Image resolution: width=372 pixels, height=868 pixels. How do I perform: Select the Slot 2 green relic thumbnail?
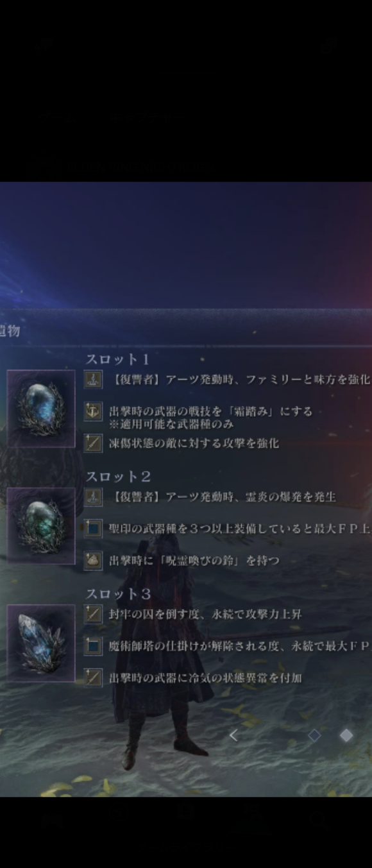tap(41, 525)
